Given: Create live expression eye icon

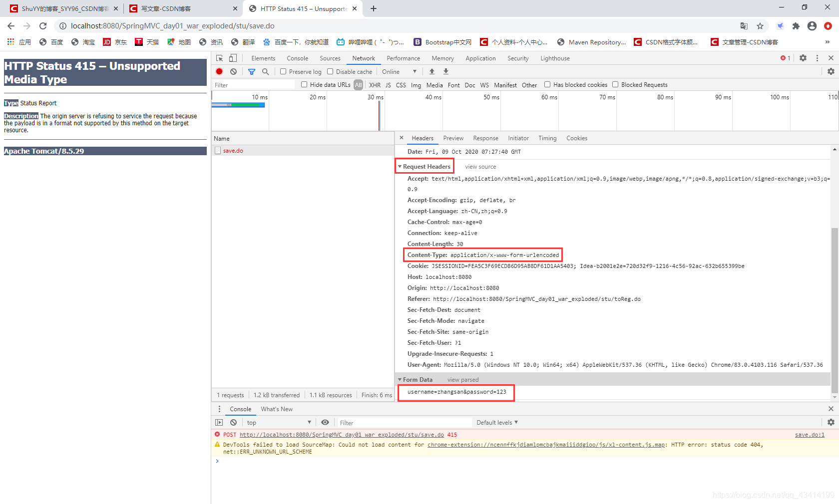Looking at the screenshot, I should point(325,422).
